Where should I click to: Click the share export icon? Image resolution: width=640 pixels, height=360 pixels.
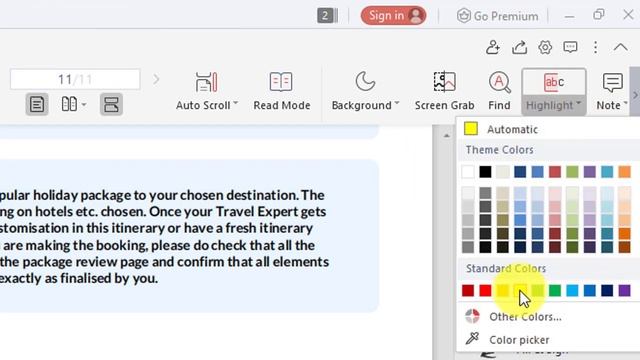(519, 47)
